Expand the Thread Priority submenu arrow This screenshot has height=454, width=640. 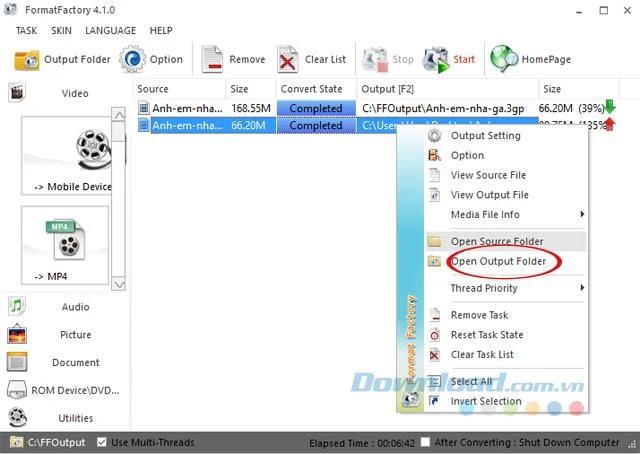(x=582, y=288)
